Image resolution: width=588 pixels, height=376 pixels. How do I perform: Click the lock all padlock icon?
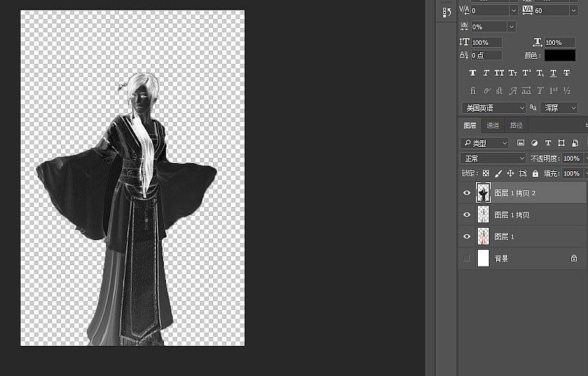point(534,173)
